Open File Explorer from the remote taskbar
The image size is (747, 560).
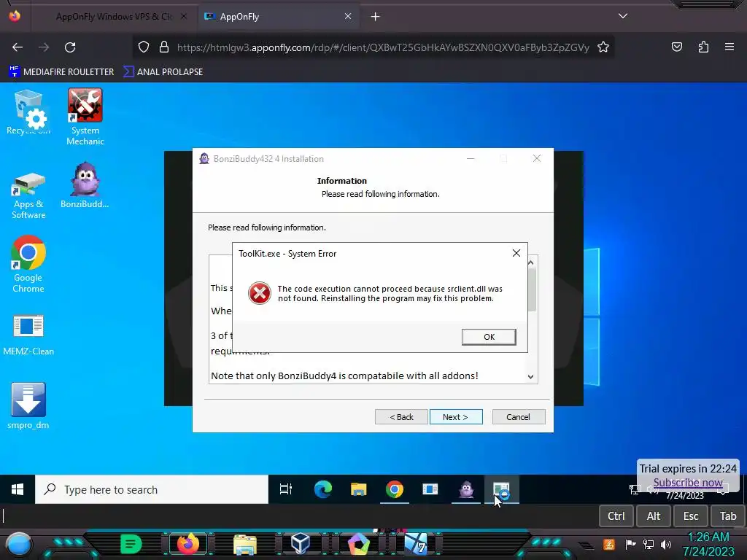359,489
